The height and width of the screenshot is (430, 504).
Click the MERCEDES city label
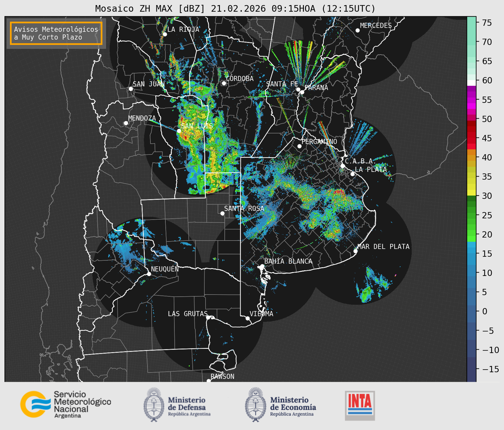(376, 26)
